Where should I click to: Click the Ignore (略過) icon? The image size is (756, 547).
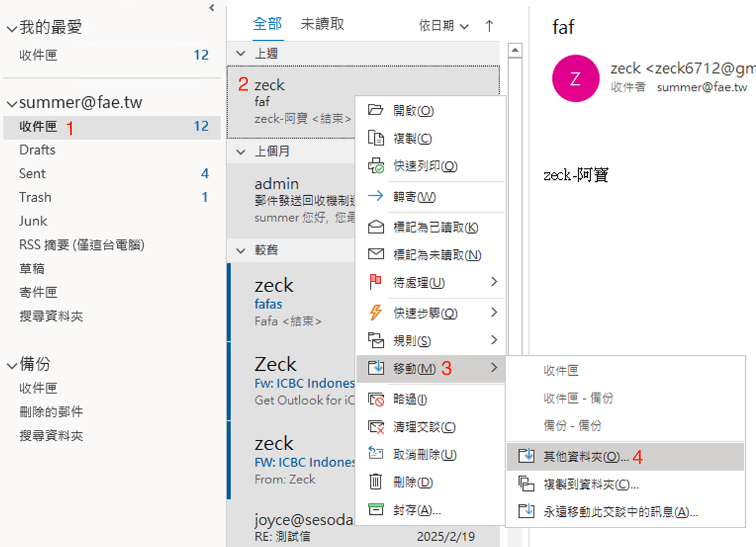[375, 399]
